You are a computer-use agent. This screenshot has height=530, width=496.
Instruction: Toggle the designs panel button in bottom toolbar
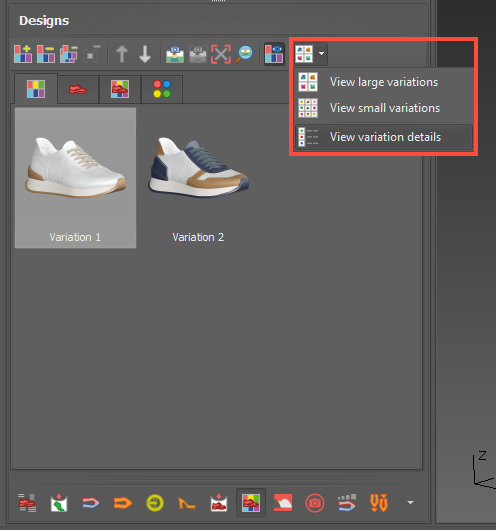pyautogui.click(x=251, y=503)
